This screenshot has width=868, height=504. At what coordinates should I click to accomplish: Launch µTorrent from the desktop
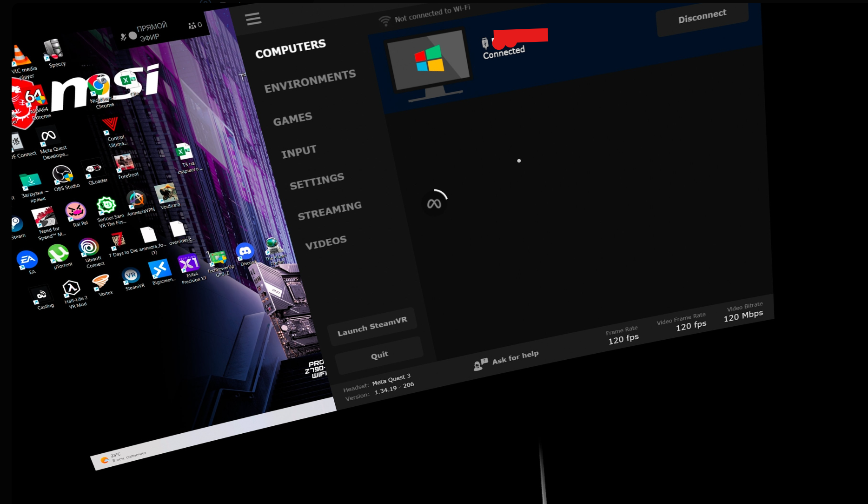(x=60, y=257)
